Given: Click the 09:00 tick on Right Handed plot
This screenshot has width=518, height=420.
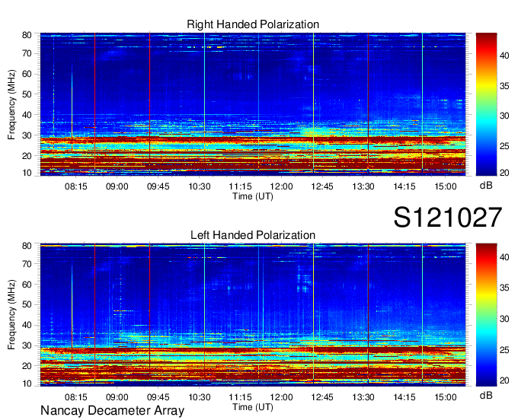Looking at the screenshot, I should pyautogui.click(x=117, y=186).
